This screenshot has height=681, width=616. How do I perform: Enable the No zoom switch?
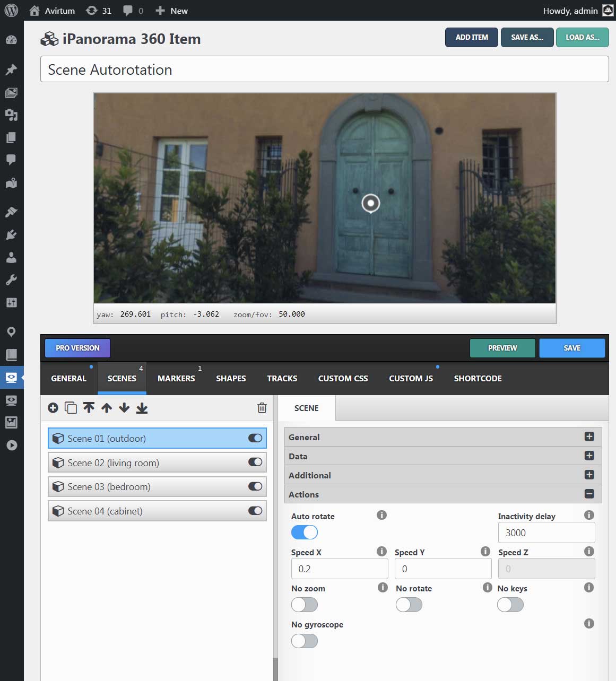pyautogui.click(x=305, y=605)
